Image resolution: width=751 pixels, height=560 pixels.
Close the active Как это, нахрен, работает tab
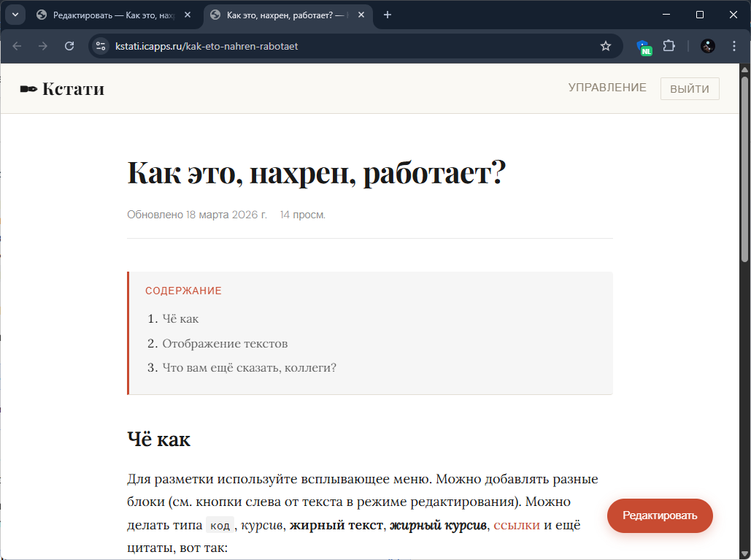pyautogui.click(x=361, y=15)
